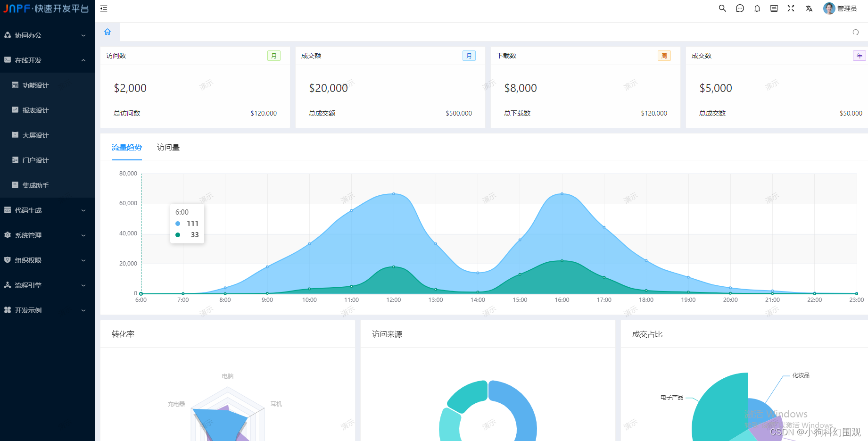Click the 管理员 user name
This screenshot has height=441, width=868.
pyautogui.click(x=847, y=8)
